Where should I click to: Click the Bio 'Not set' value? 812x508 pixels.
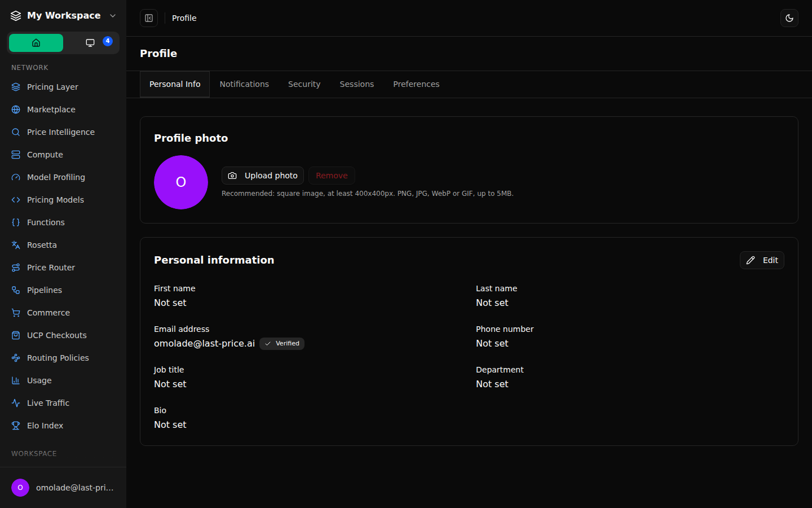(x=170, y=424)
